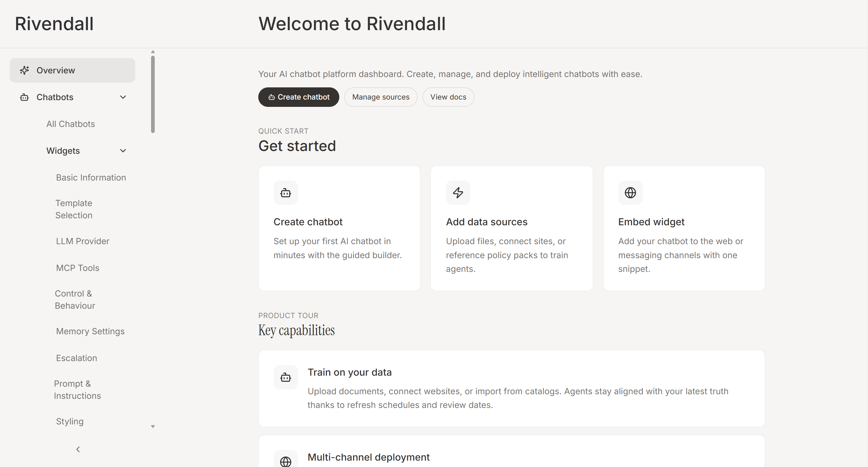This screenshot has height=467, width=868.
Task: Click the sidebar vertical scrollbar thumb
Action: pos(153,94)
